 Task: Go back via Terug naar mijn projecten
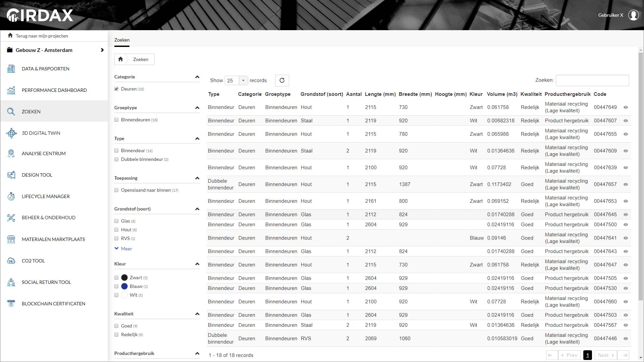pos(42,36)
